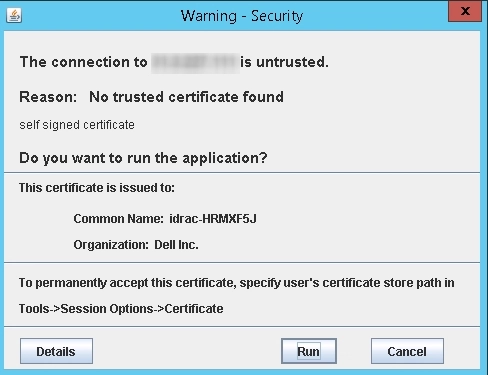Click the 'self signed certificate' text

coord(77,125)
